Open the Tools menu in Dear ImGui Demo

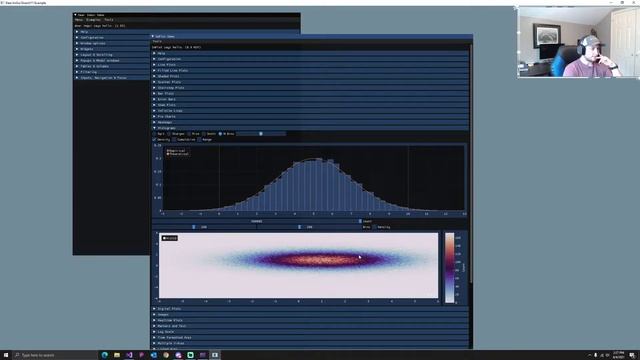pyautogui.click(x=109, y=20)
